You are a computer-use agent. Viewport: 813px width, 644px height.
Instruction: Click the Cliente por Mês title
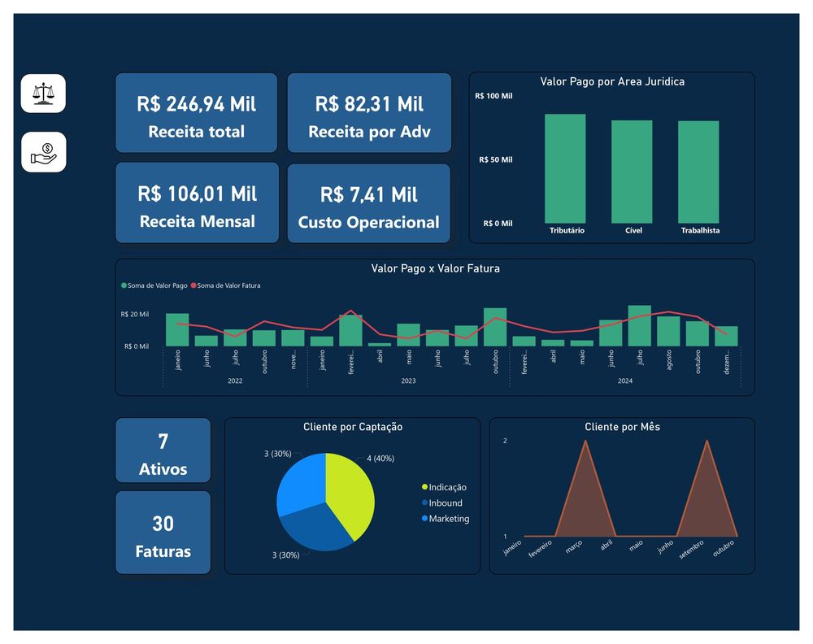click(622, 427)
